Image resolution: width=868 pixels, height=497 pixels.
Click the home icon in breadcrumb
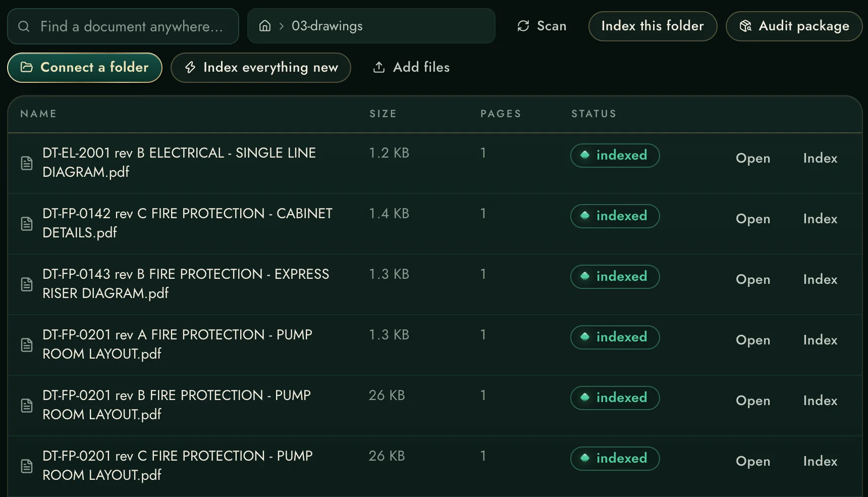pyautogui.click(x=265, y=26)
